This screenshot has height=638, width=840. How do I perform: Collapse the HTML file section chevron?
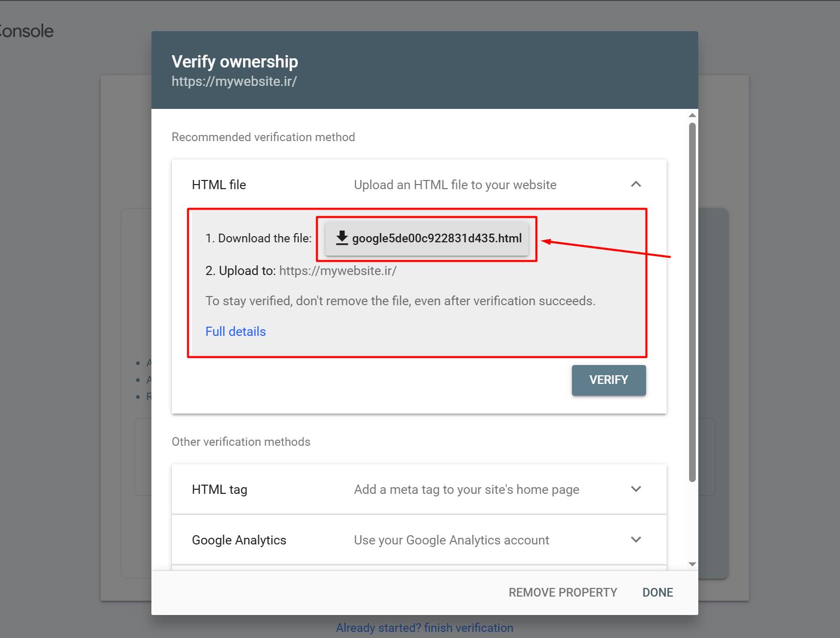(636, 184)
